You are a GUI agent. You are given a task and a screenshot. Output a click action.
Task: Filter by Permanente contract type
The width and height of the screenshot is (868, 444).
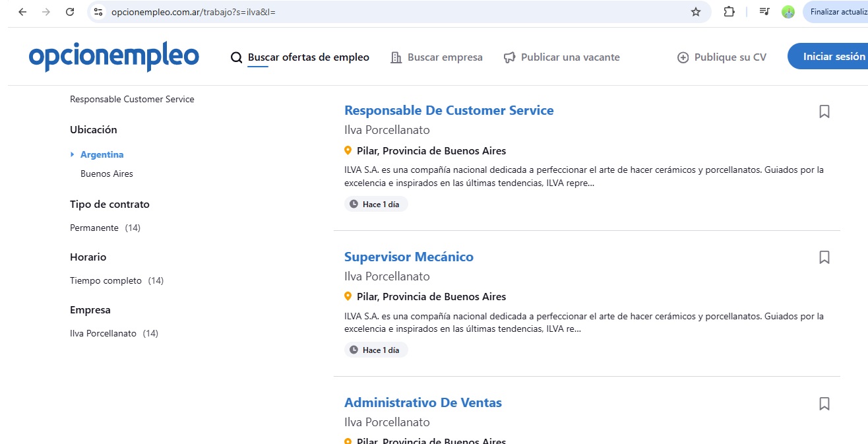[x=106, y=228]
